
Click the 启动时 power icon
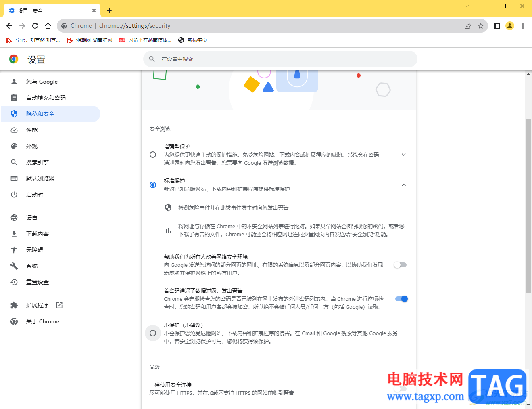pos(14,195)
